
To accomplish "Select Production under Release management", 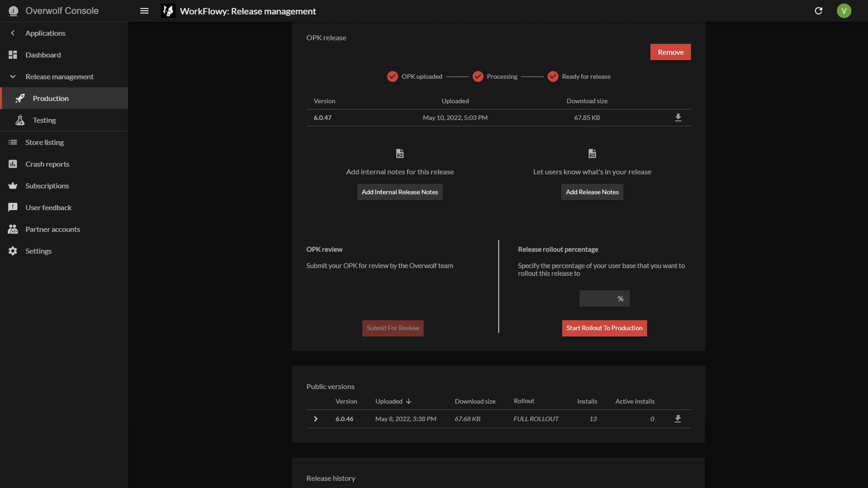I will pyautogui.click(x=64, y=98).
